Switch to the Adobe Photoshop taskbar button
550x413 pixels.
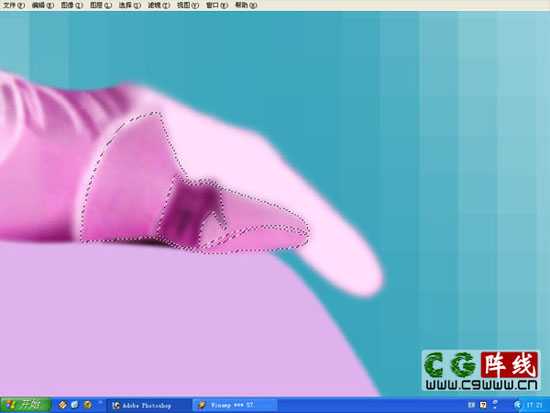click(x=148, y=405)
